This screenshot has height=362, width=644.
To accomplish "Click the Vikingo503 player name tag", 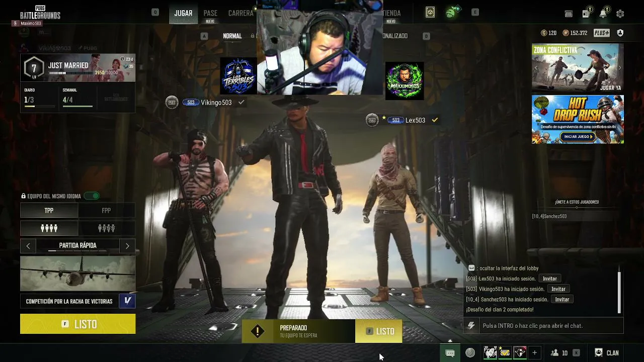I will tap(216, 103).
